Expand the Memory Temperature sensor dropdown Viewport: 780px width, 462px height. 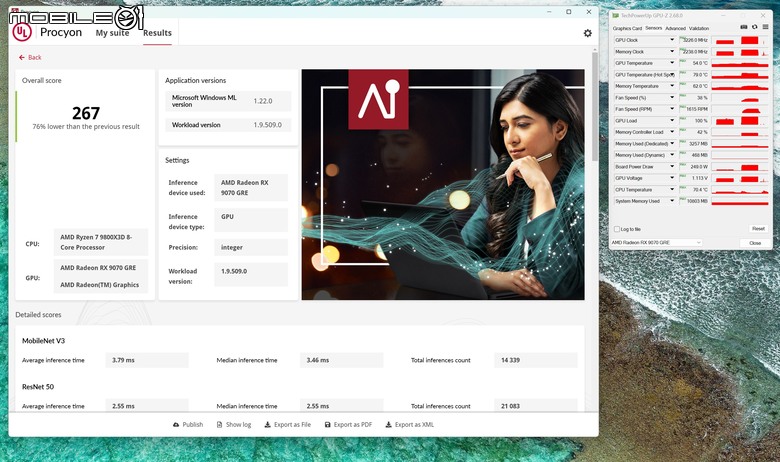click(672, 86)
